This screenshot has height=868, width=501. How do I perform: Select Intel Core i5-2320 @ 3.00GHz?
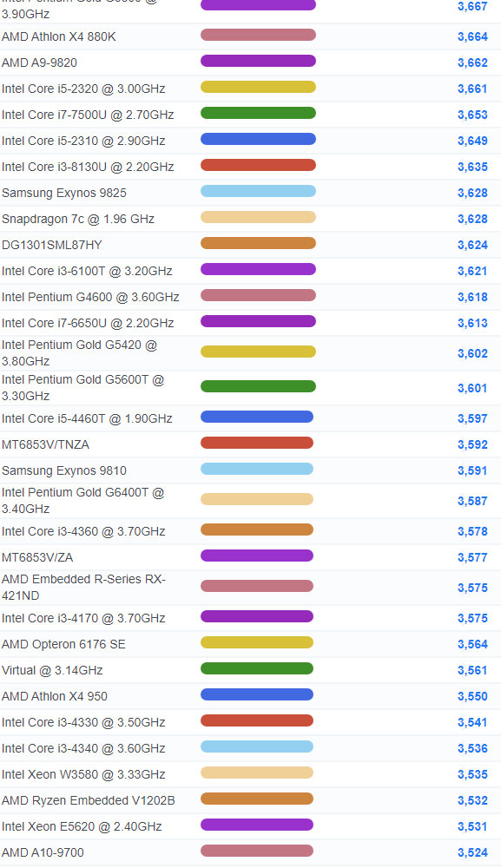click(83, 89)
